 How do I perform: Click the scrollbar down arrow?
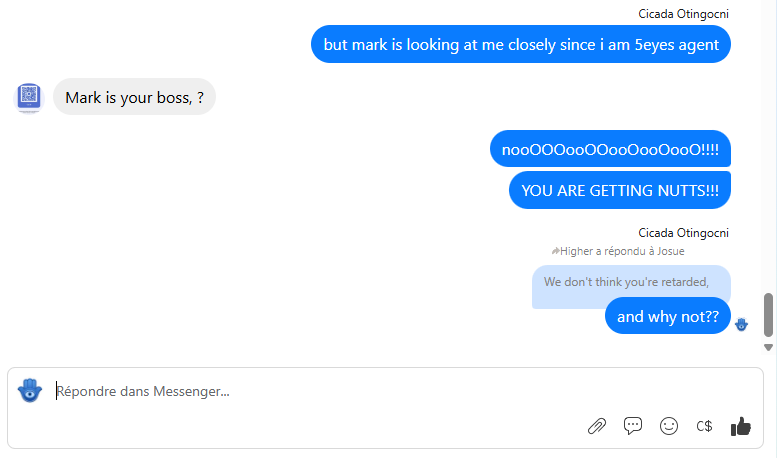click(768, 347)
